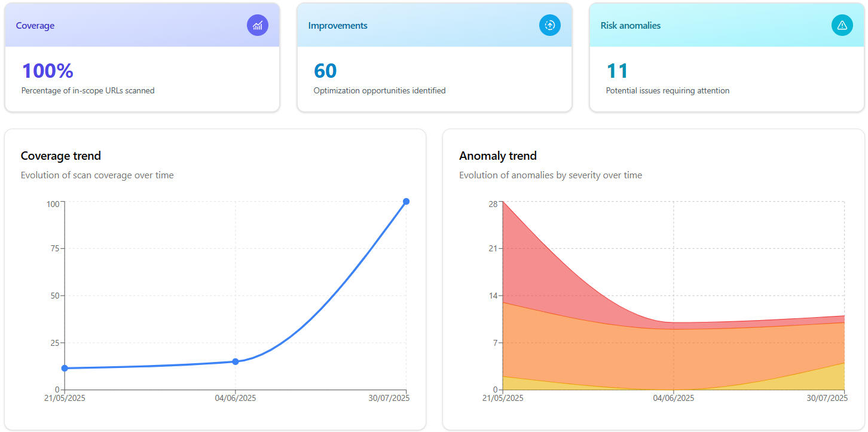Click 'Optimization opportunities identified' description text
The width and height of the screenshot is (868, 432).
click(380, 91)
